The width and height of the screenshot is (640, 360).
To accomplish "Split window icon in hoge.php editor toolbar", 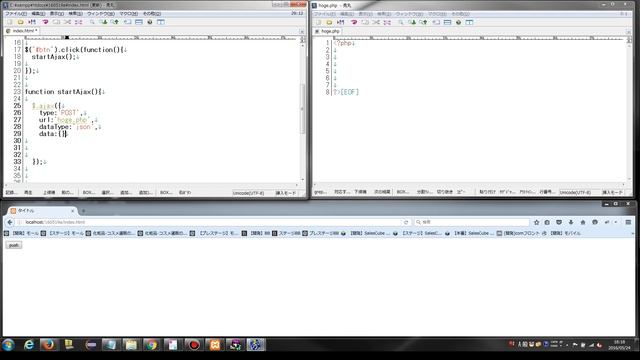I will (x=447, y=22).
